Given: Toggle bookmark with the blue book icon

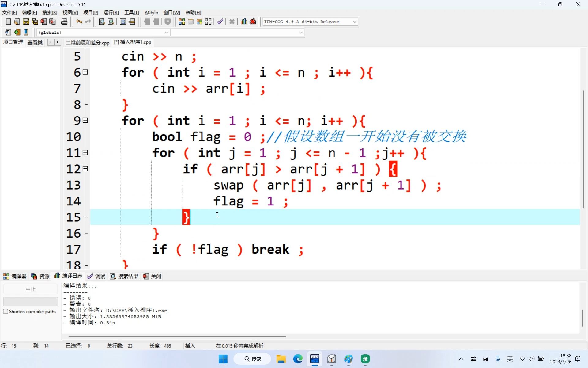Looking at the screenshot, I should coord(26,32).
